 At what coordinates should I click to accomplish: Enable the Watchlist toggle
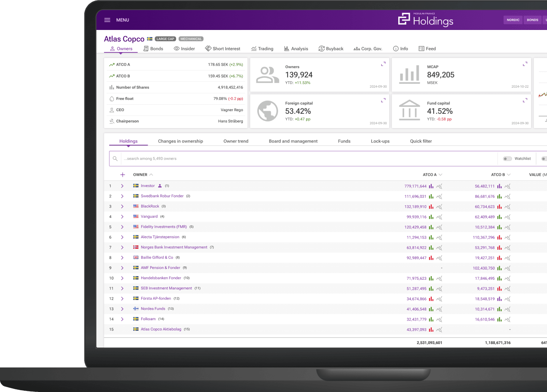pos(507,158)
